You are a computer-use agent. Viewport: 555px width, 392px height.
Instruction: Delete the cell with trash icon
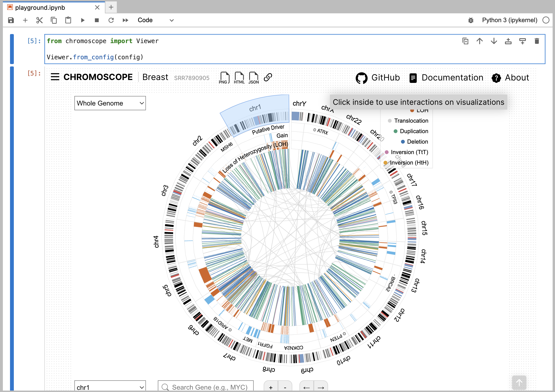click(x=537, y=41)
